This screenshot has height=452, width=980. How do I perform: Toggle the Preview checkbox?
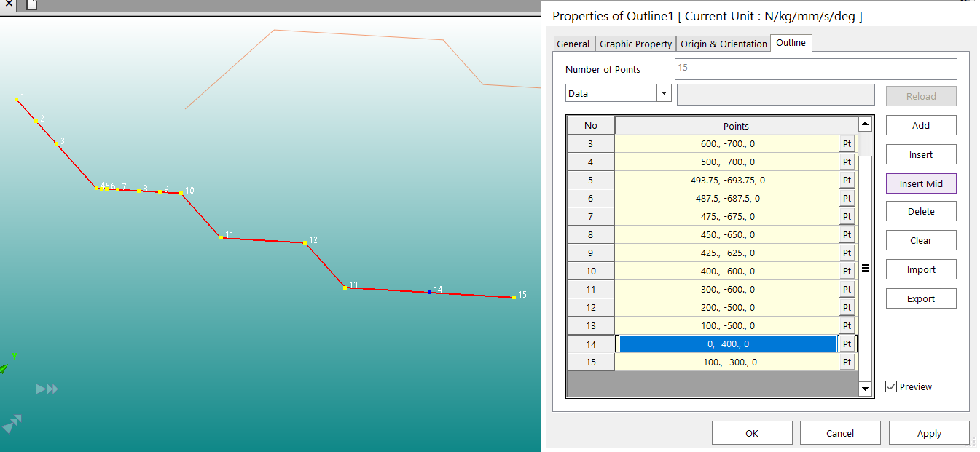pos(890,386)
